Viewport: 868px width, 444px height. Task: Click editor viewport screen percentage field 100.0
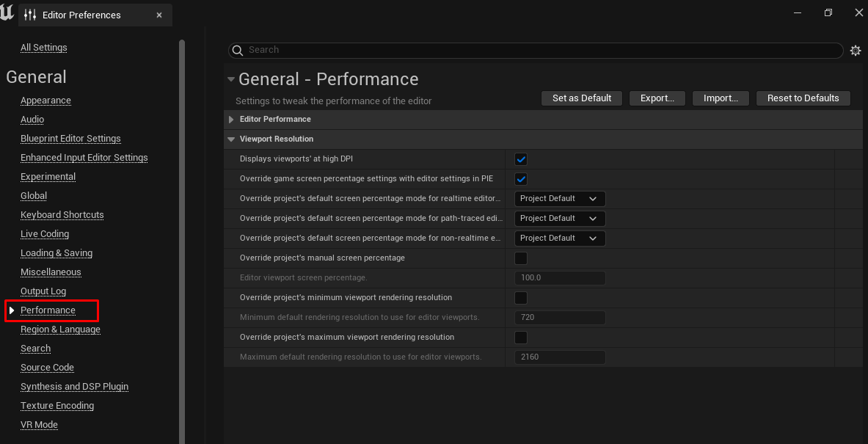click(x=560, y=278)
